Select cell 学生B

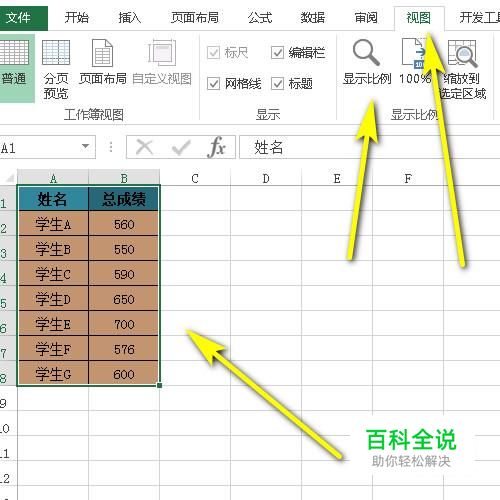point(53,249)
